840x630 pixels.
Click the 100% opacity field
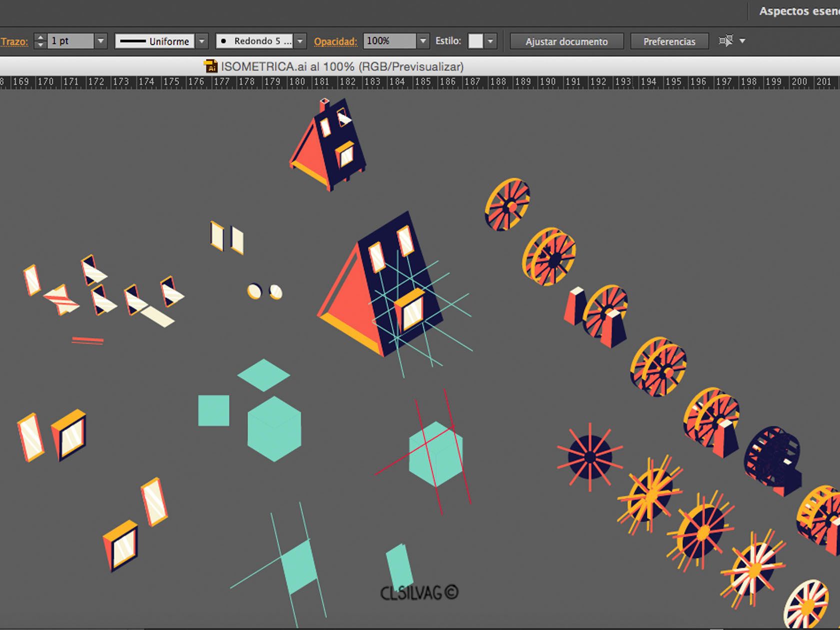(x=389, y=41)
